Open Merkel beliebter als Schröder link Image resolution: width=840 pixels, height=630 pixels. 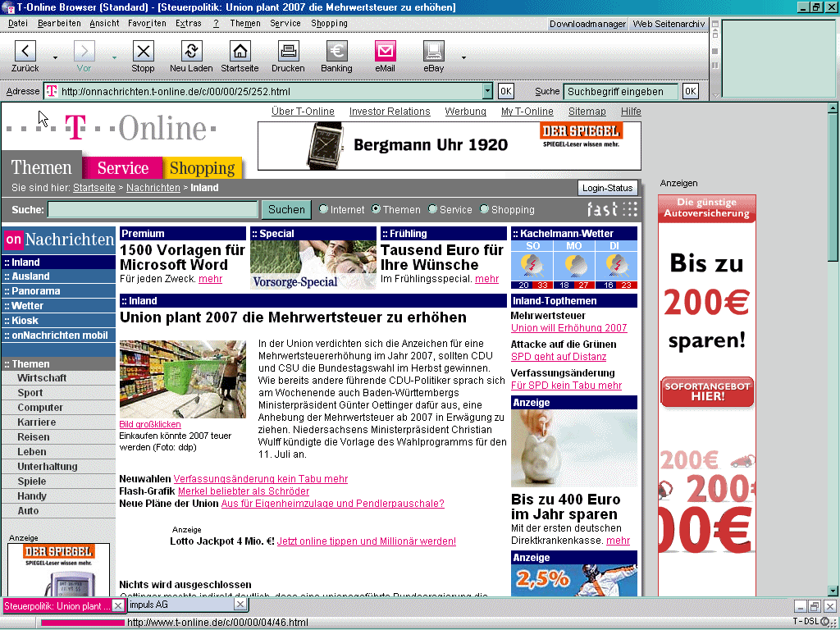[x=244, y=491]
